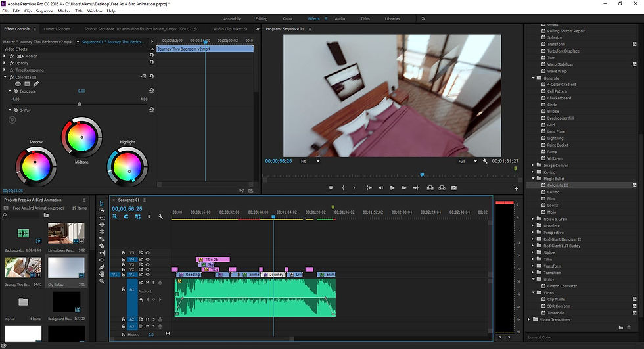Image resolution: width=644 pixels, height=349 pixels.
Task: Toggle visibility of track V5
Action: coord(147,253)
